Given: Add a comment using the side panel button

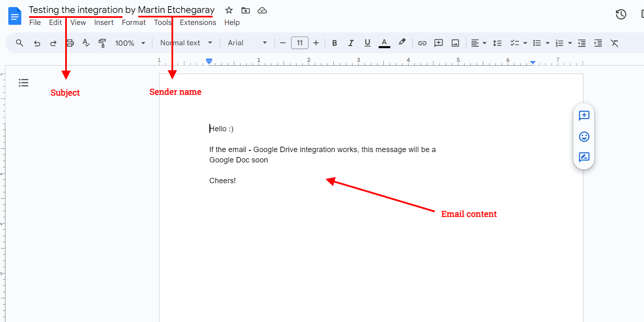Looking at the screenshot, I should pos(584,116).
